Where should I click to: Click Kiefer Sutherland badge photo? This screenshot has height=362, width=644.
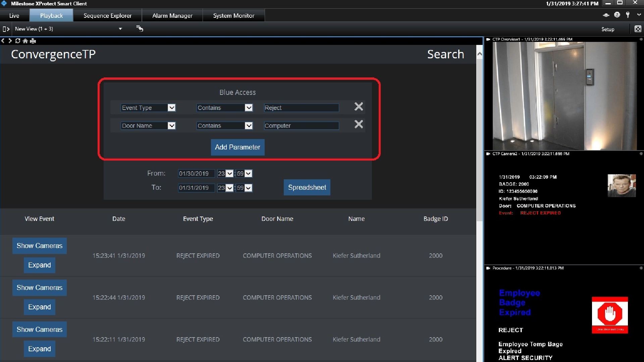pyautogui.click(x=622, y=185)
